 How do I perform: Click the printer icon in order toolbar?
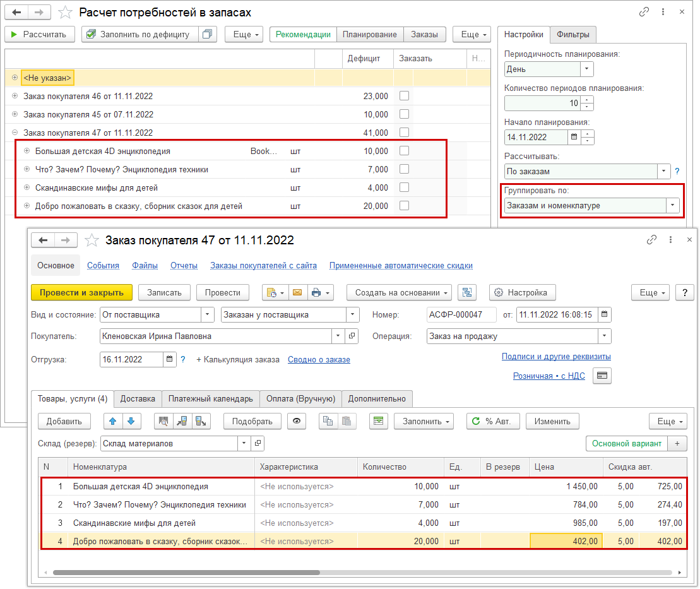pyautogui.click(x=316, y=292)
